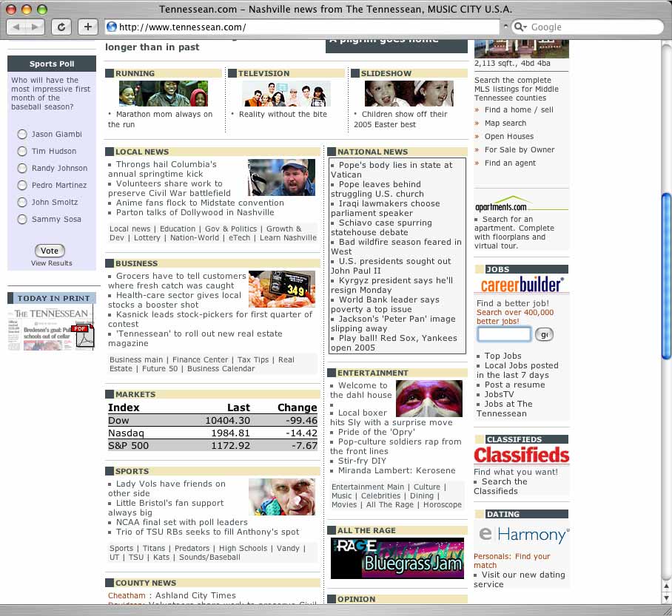Screen dimensions: 672x616
Task: Go forward with the Safari forward arrow
Action: [36, 27]
